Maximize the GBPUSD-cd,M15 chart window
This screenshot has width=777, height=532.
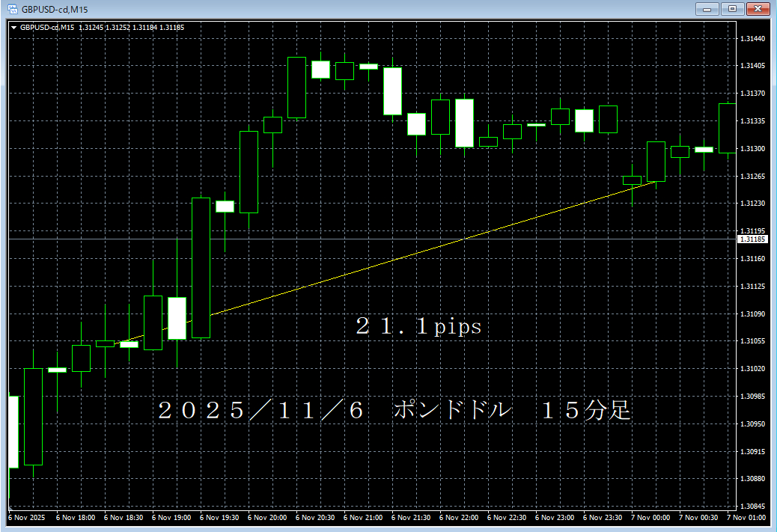click(731, 8)
